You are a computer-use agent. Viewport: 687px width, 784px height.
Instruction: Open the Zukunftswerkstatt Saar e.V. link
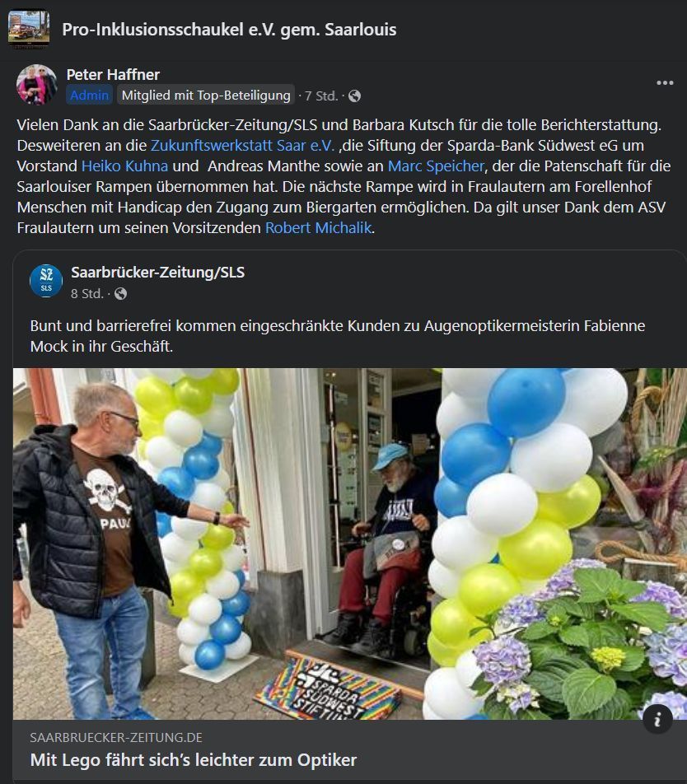pyautogui.click(x=242, y=145)
